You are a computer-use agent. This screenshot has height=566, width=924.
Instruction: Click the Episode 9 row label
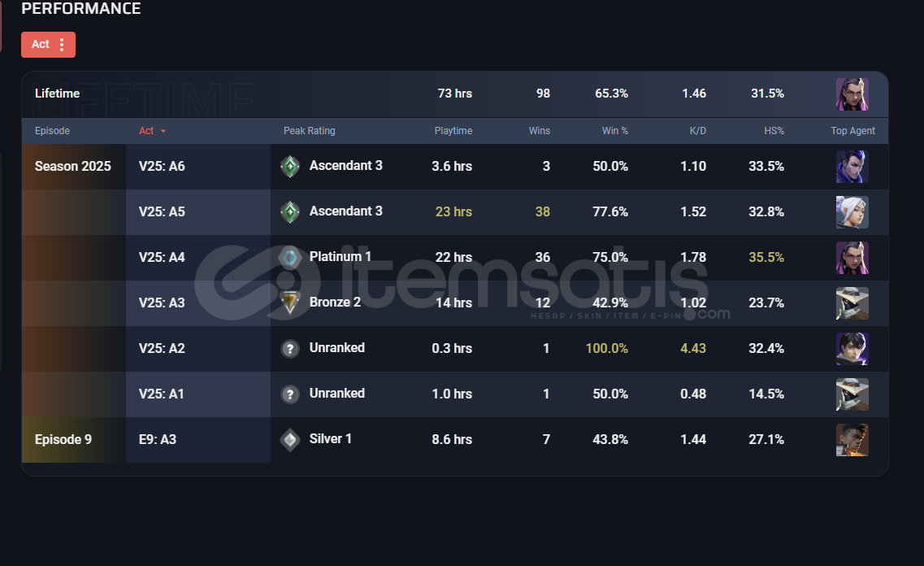[63, 440]
